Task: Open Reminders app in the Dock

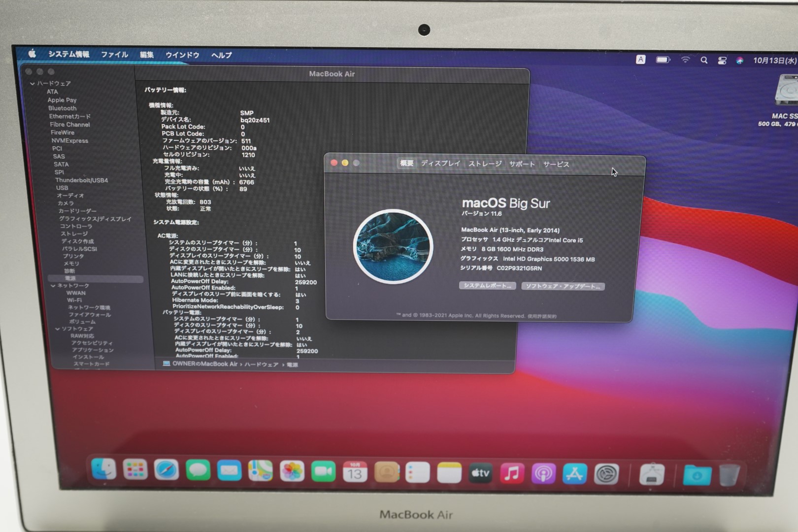Action: 418,473
